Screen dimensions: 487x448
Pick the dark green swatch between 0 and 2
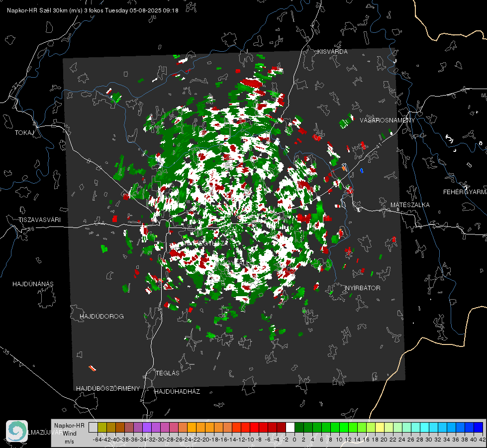point(299,427)
